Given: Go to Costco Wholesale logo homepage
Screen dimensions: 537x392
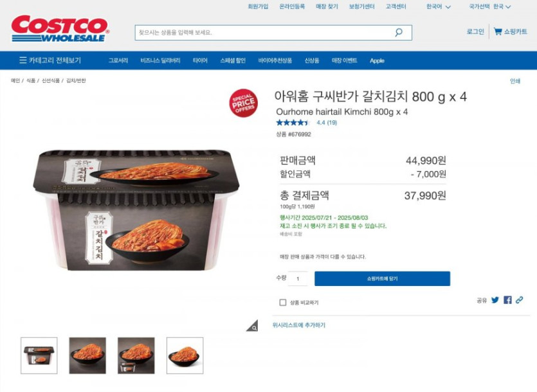Looking at the screenshot, I should [x=60, y=29].
